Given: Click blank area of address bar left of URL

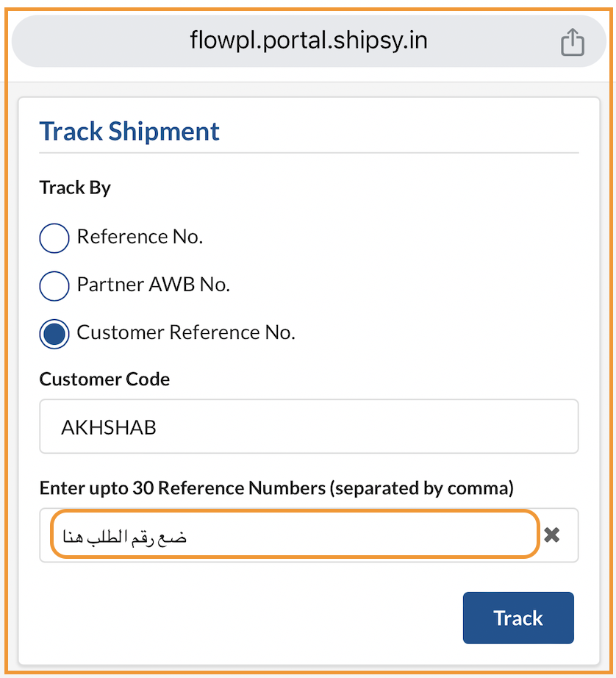Looking at the screenshot, I should click(96, 41).
